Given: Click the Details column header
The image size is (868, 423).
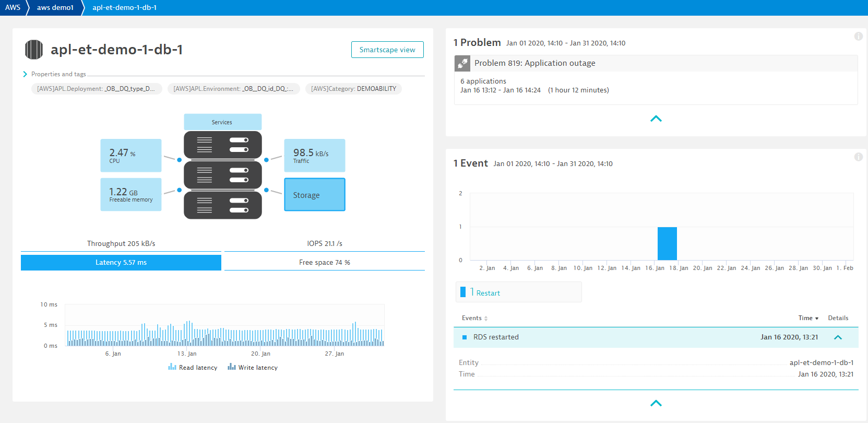Looking at the screenshot, I should point(838,318).
